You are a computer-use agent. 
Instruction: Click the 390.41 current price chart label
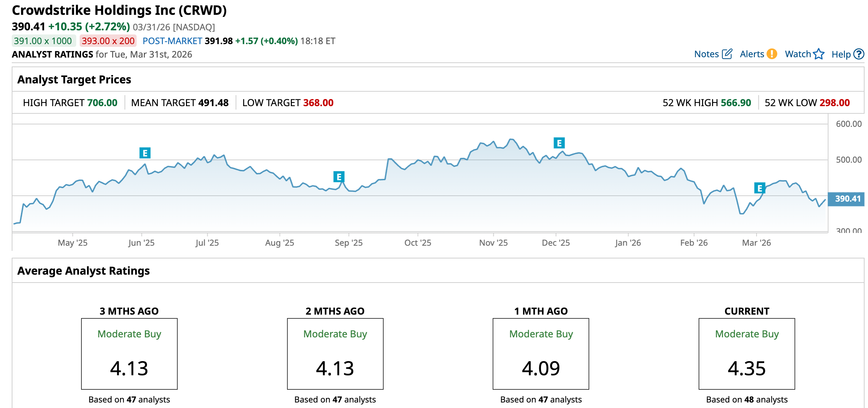(x=848, y=199)
